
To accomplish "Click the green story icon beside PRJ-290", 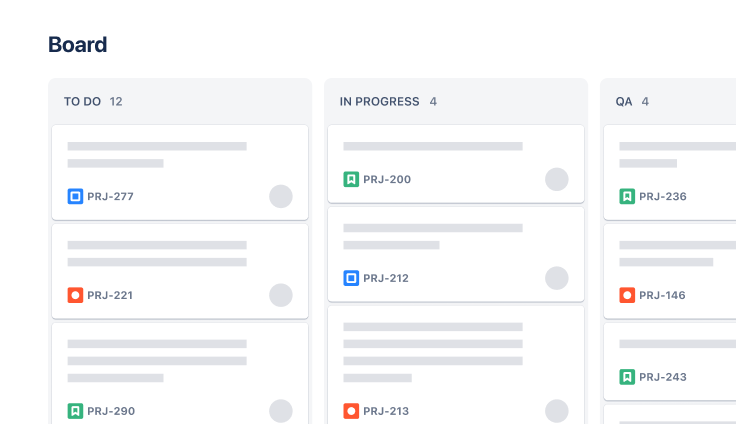I will click(75, 411).
